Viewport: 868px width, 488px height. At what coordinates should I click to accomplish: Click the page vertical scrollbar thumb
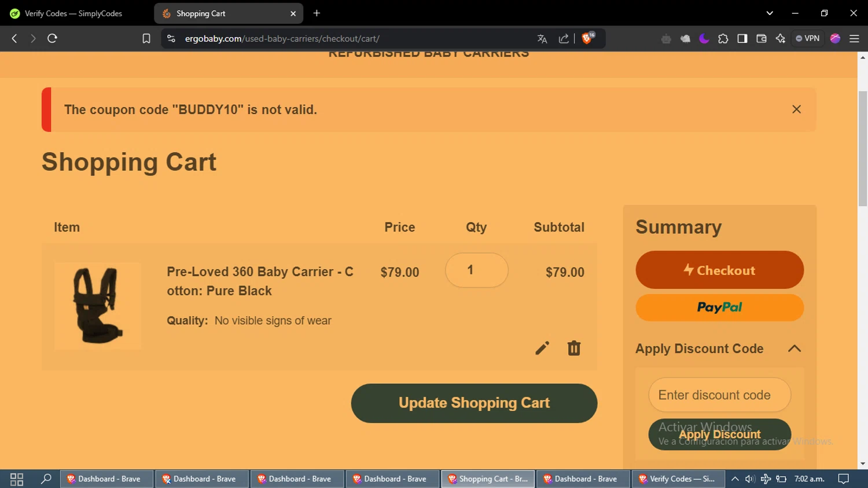(863, 148)
